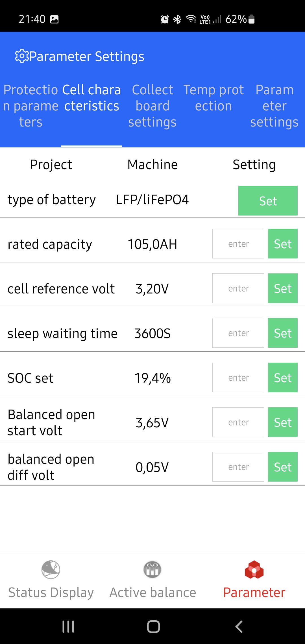Viewport: 305px width, 644px height.
Task: Focus the cell reference volt input field
Action: tap(238, 288)
